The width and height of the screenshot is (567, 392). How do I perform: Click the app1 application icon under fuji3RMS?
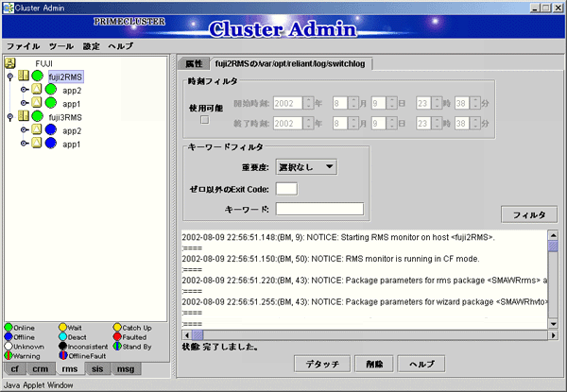37,143
